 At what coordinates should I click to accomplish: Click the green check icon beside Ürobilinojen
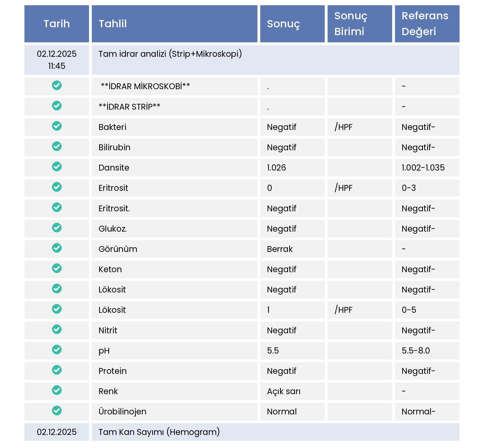tap(57, 411)
